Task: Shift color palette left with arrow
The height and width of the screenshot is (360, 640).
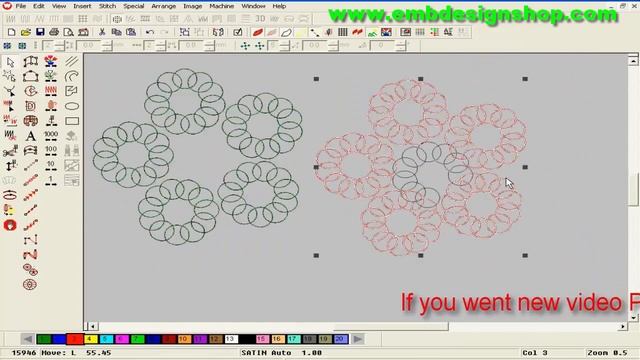Action: click(27, 339)
